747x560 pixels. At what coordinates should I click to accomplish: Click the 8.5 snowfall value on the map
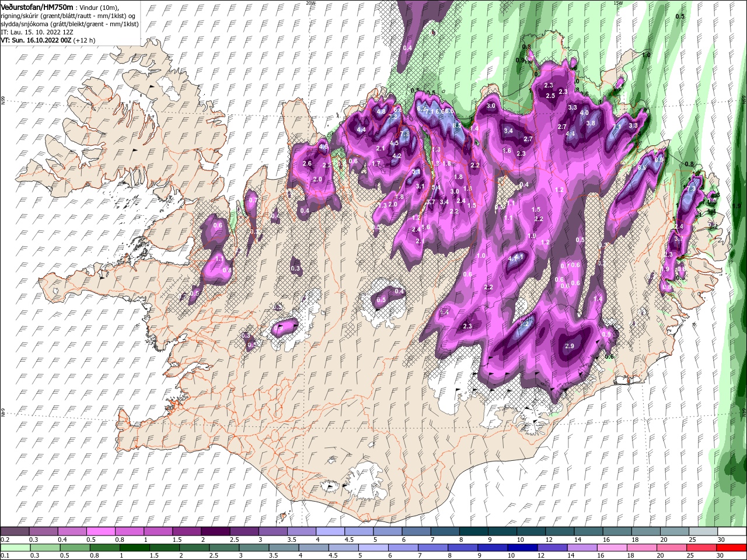[457, 125]
